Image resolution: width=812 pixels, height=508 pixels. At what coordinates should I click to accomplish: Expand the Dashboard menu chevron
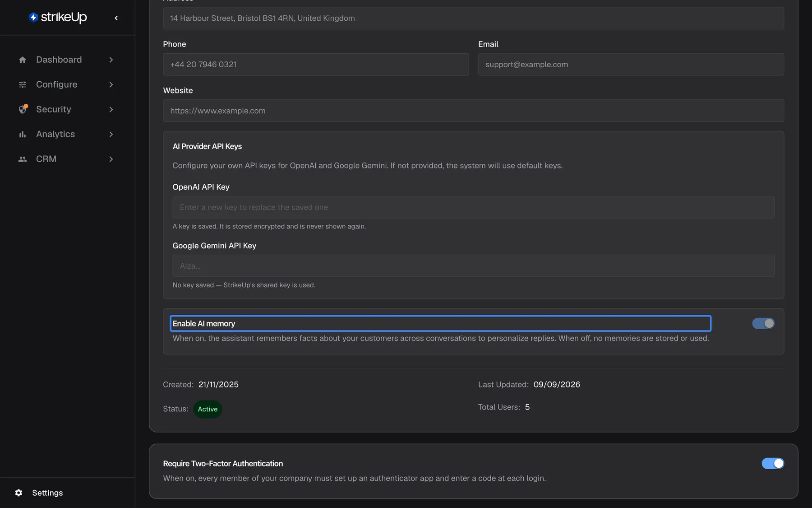[x=111, y=60]
